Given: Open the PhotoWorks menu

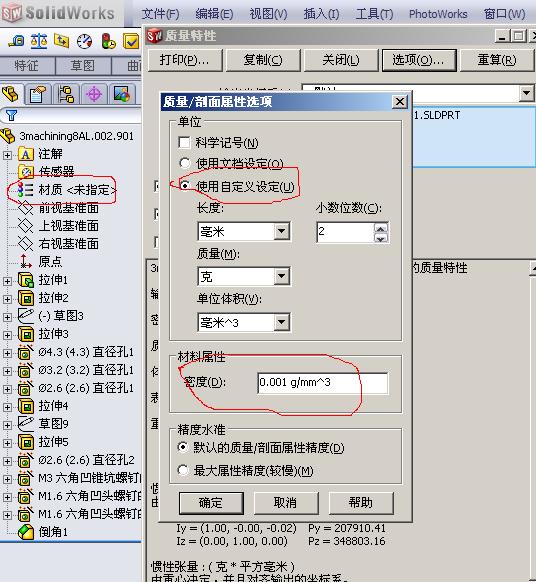Looking at the screenshot, I should point(438,14).
